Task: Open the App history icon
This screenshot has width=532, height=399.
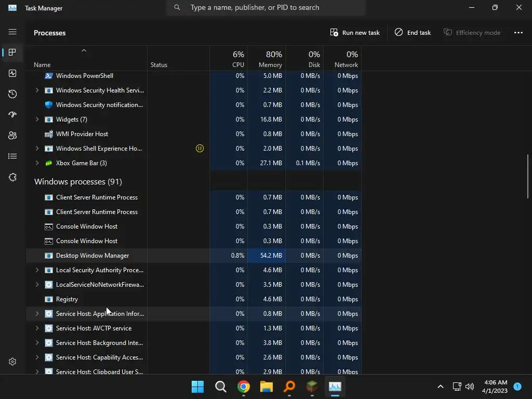Action: click(x=12, y=94)
